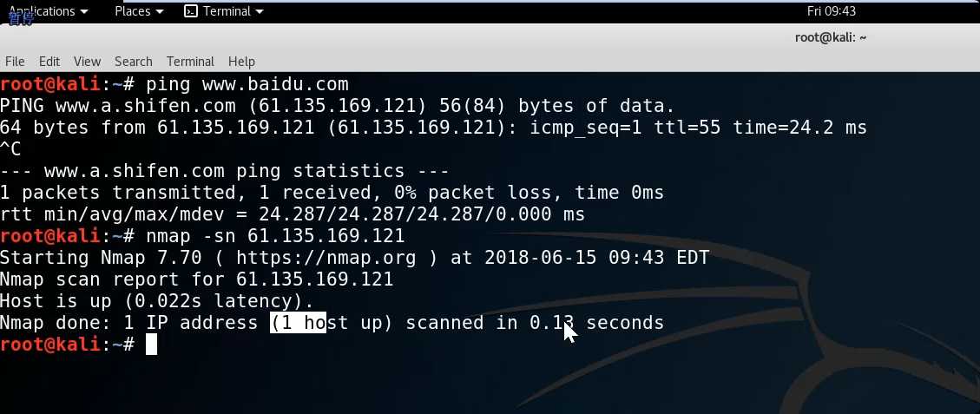Screen dimensions: 980x414
Task: Click the "ping www.baidu.com" command text
Action: click(x=247, y=84)
